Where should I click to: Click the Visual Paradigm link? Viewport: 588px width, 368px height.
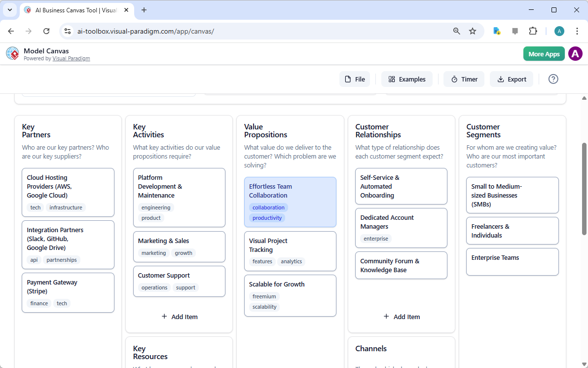click(x=71, y=58)
